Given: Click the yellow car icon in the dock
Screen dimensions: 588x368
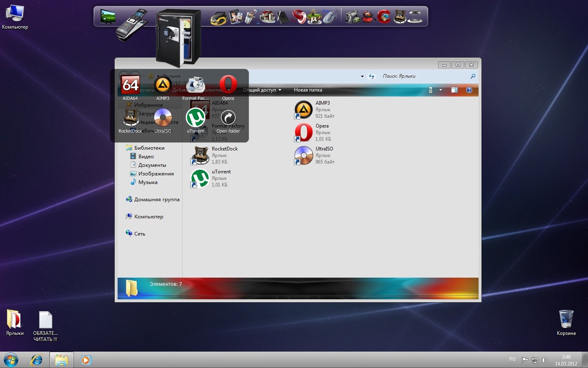Looking at the screenshot, I should point(219,18).
